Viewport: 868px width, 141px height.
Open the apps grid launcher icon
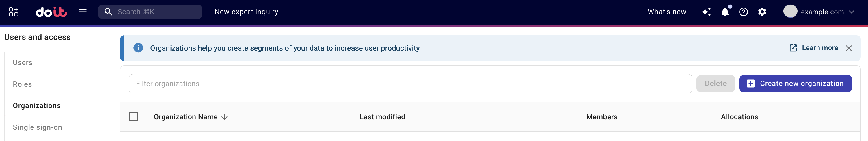[x=14, y=12]
